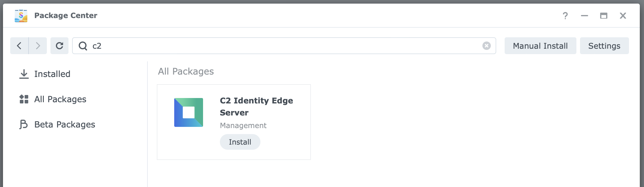
Task: Open Package Center Settings
Action: (604, 46)
